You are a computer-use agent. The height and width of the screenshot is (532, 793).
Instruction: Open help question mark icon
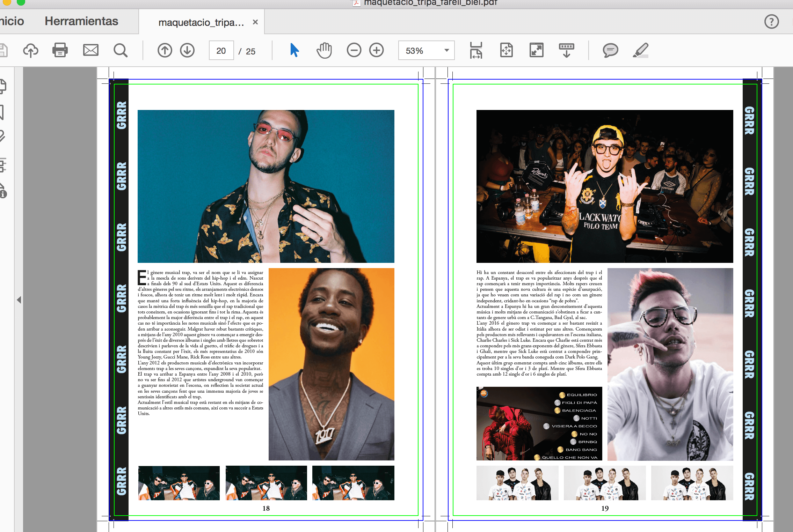pyautogui.click(x=771, y=22)
